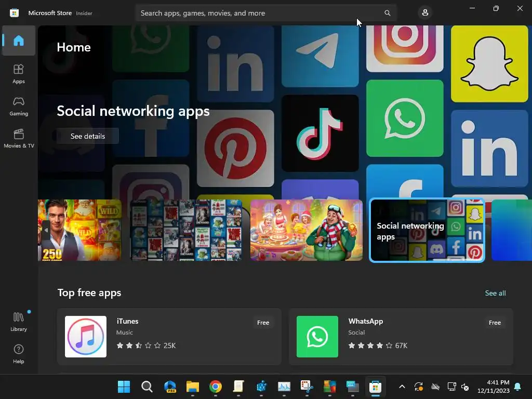Click the See details button
This screenshot has height=399, width=532.
pos(87,136)
